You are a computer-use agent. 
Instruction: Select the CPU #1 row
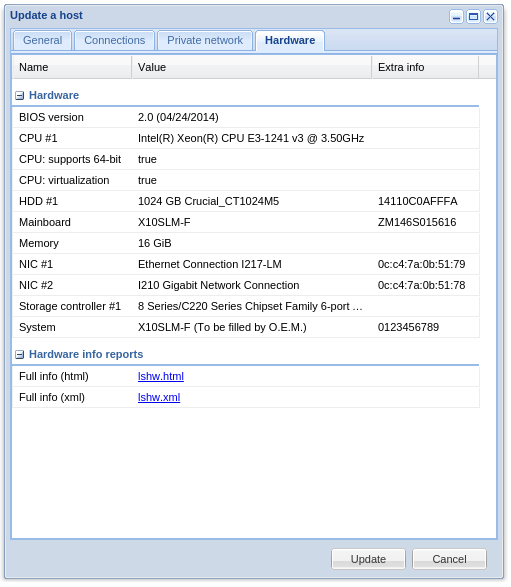coord(246,139)
